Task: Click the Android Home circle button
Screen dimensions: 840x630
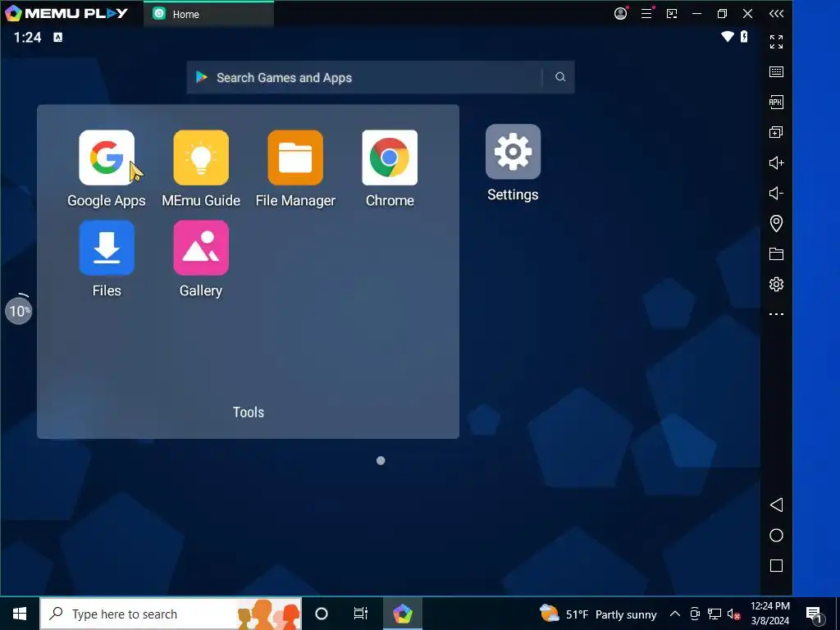Action: pos(776,535)
